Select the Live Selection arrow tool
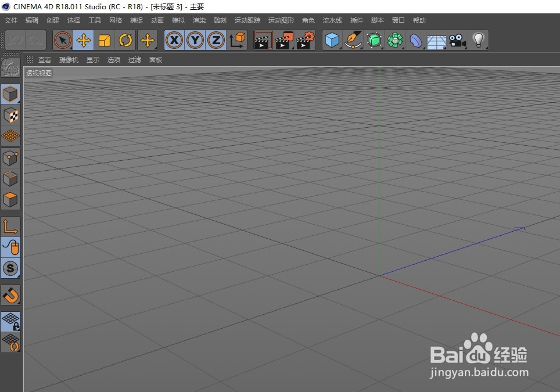Image resolution: width=560 pixels, height=392 pixels. pos(63,40)
